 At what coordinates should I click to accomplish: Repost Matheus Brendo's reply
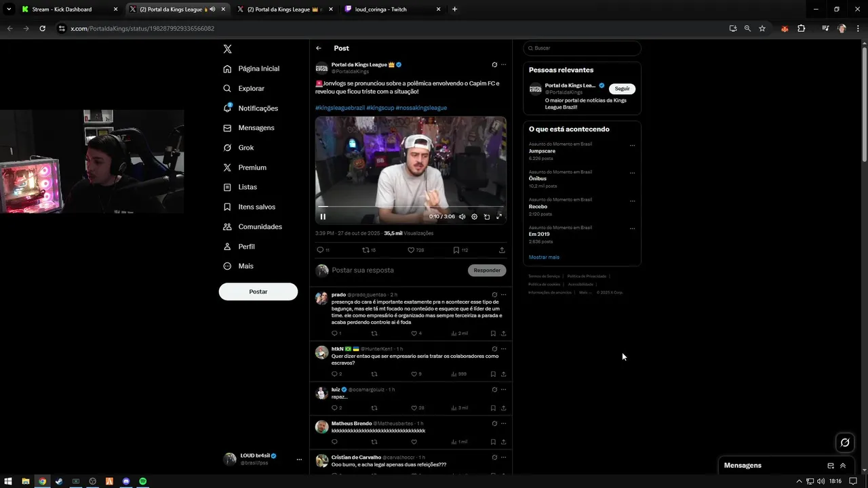tap(374, 442)
